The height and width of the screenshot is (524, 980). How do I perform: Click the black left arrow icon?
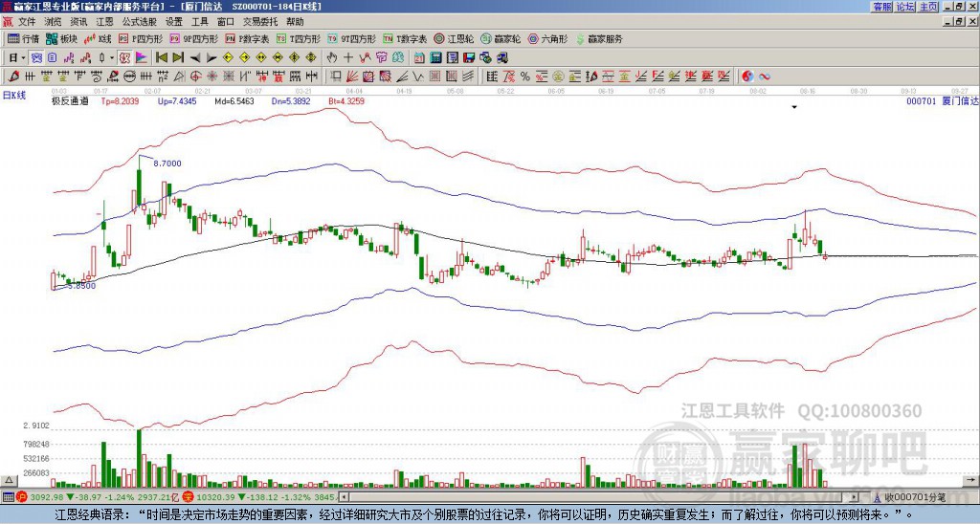[195, 57]
